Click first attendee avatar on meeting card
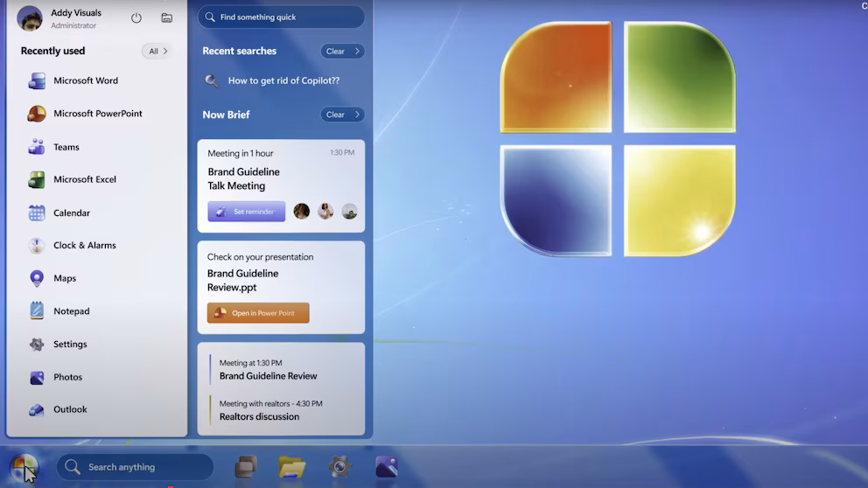 302,211
